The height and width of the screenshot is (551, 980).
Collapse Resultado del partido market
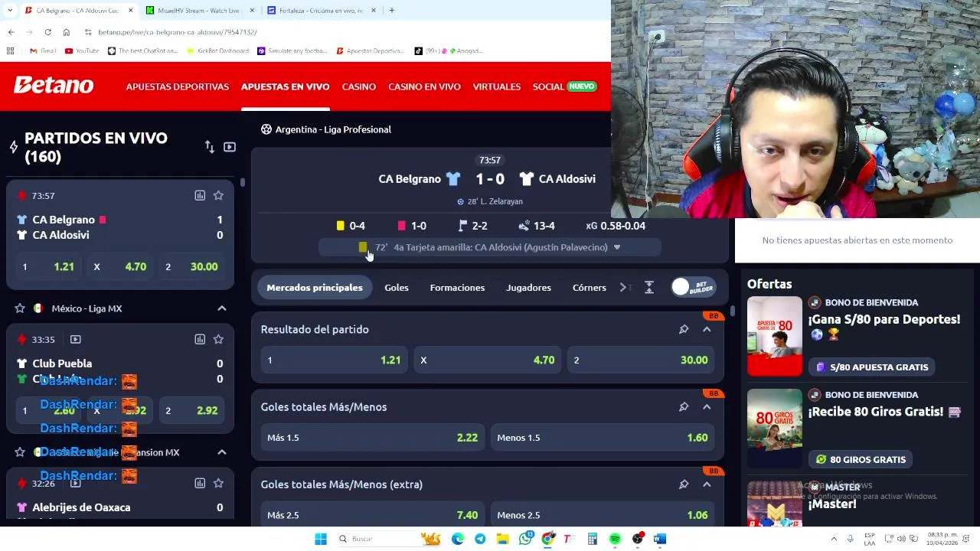[707, 329]
